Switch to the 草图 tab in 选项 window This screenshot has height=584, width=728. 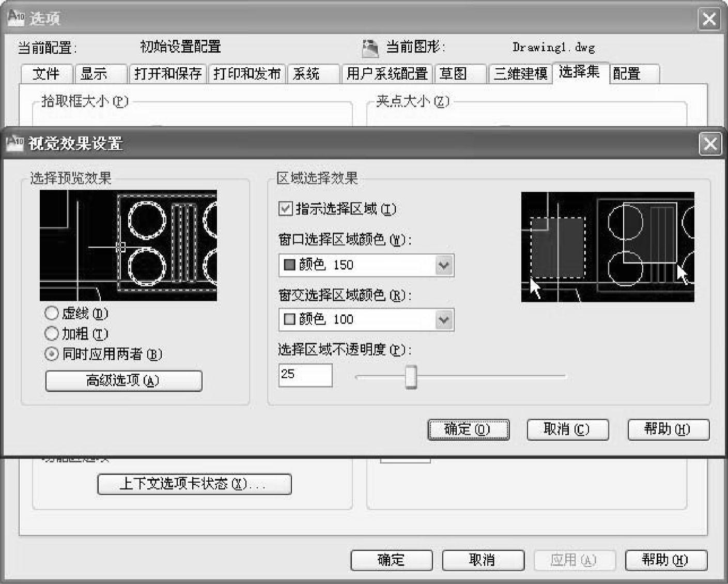coord(460,74)
